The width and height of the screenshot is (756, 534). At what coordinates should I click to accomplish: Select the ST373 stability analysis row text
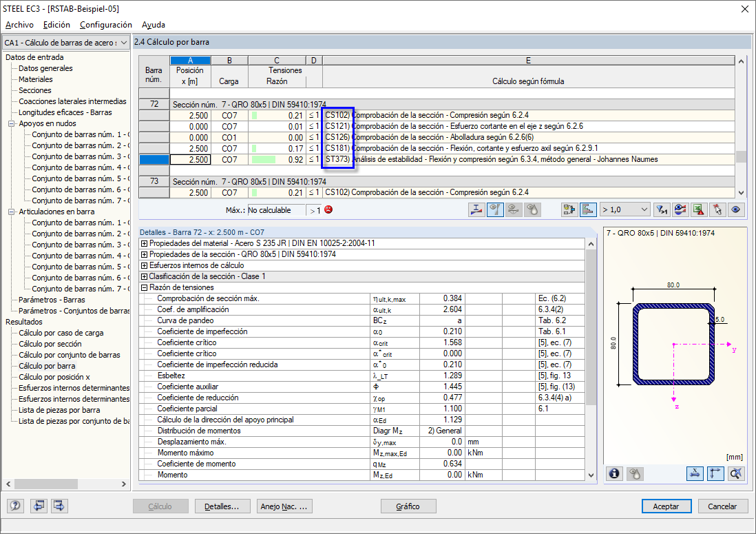[x=492, y=160]
